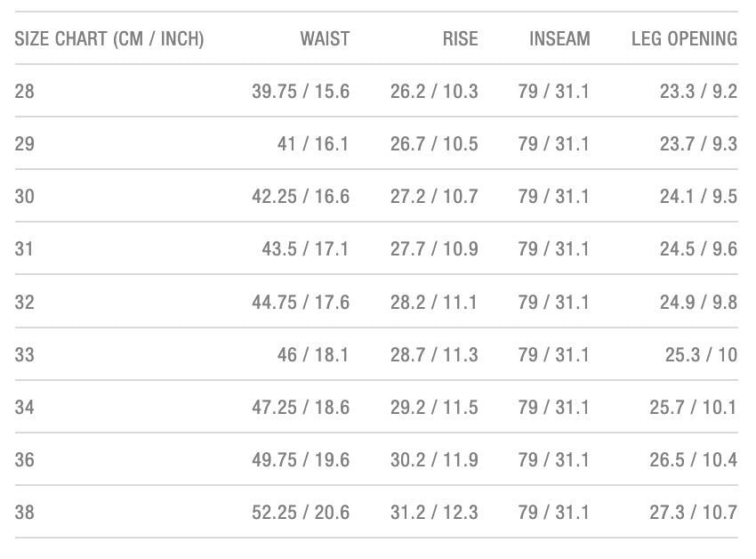Click the SIZE CHART (CM / INCH) heading
Screen dimensions: 756x559
(x=109, y=39)
